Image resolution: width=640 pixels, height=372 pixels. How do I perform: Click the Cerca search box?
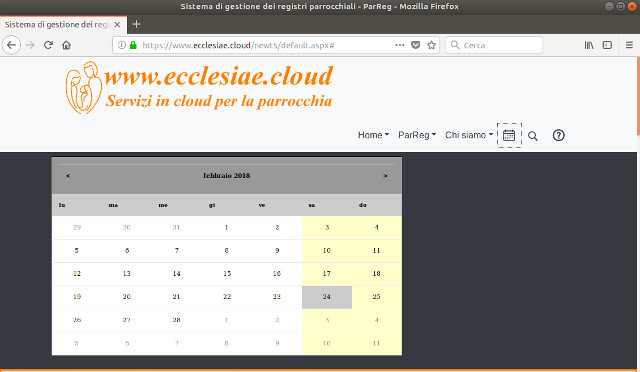tap(494, 45)
